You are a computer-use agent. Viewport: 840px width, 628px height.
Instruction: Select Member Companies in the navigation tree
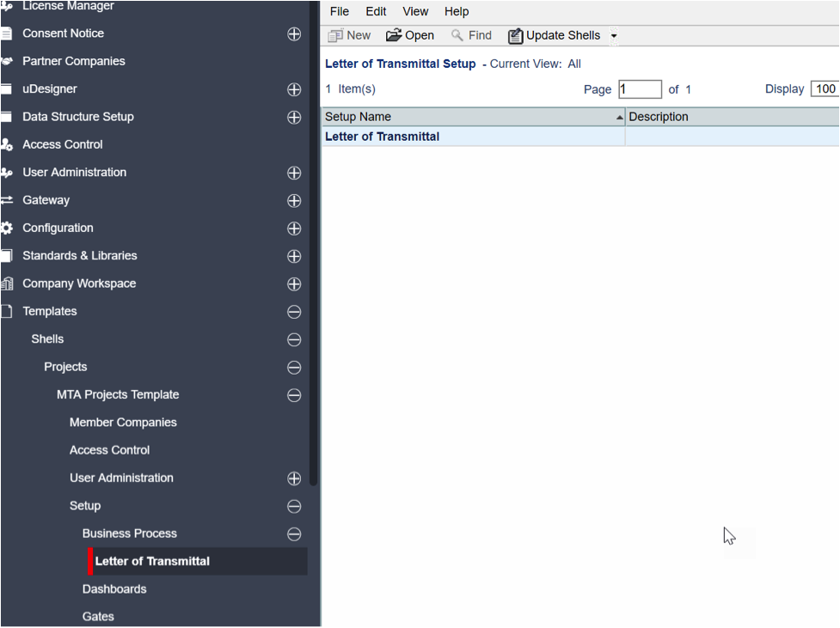pos(123,423)
